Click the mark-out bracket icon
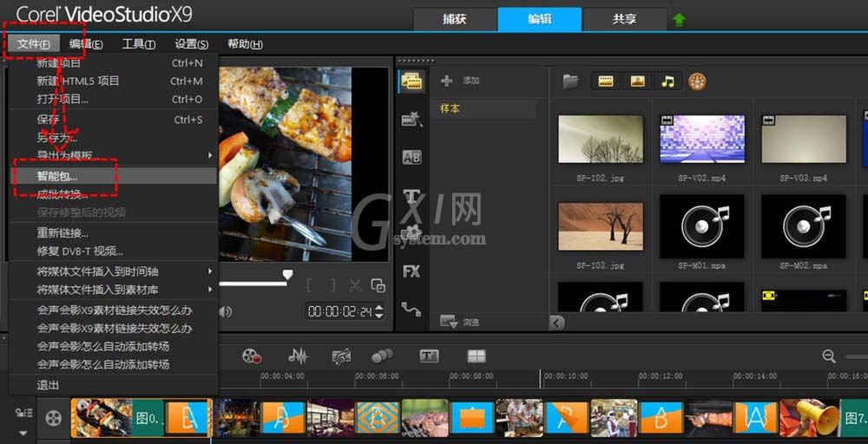This screenshot has height=444, width=868. pyautogui.click(x=332, y=285)
